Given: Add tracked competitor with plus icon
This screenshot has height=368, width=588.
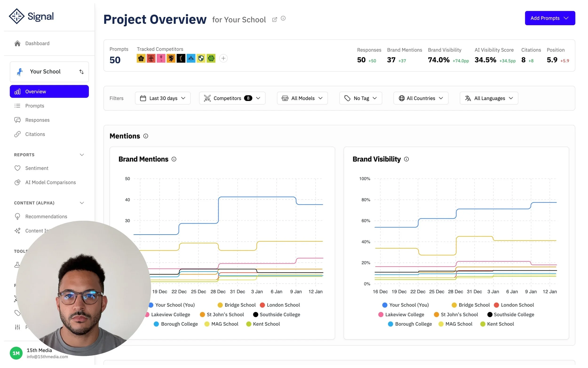Looking at the screenshot, I should click(x=223, y=58).
